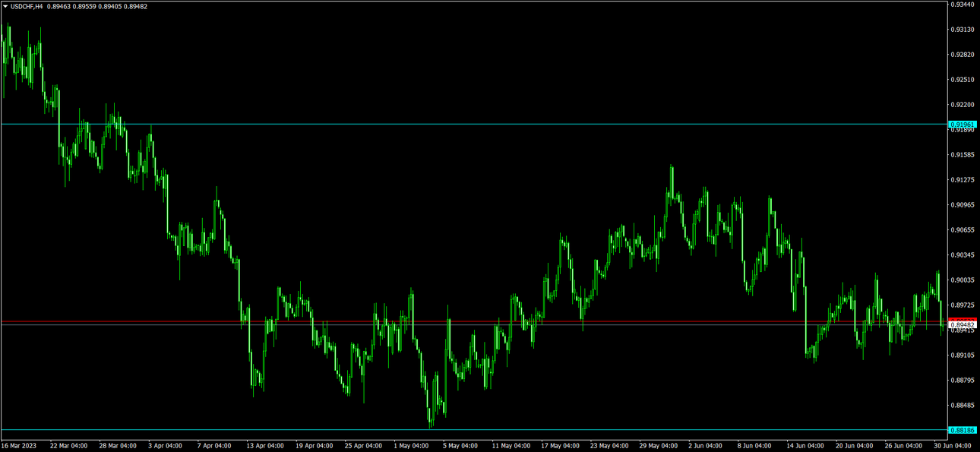
Task: Click the high price value 0.89559
Action: (x=84, y=6)
